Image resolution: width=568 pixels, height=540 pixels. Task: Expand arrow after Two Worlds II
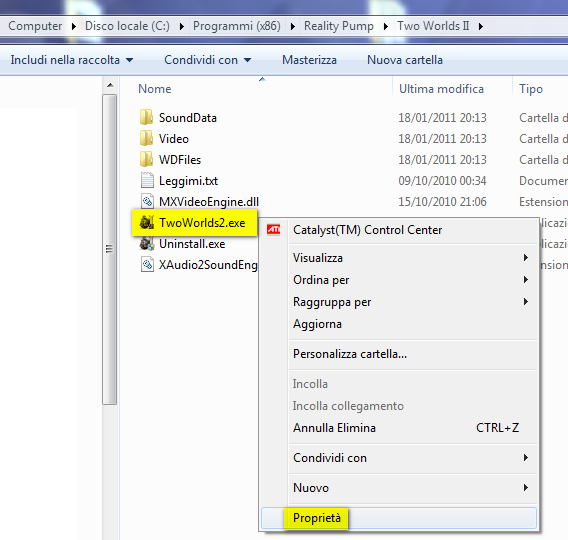(481, 26)
